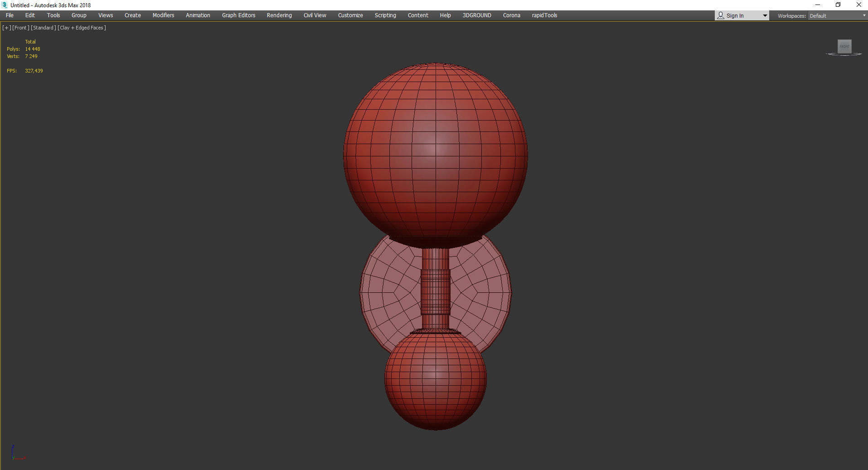Click the [+] viewport general label
Image resolution: width=868 pixels, height=470 pixels.
click(7, 28)
